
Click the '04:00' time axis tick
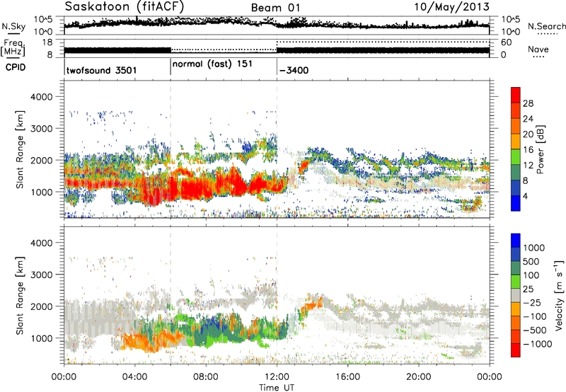tap(134, 377)
